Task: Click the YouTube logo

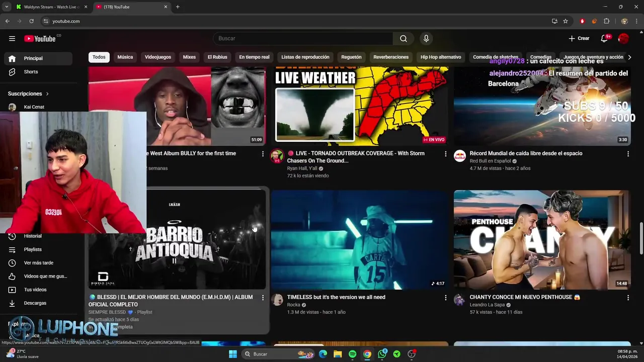Action: click(40, 39)
